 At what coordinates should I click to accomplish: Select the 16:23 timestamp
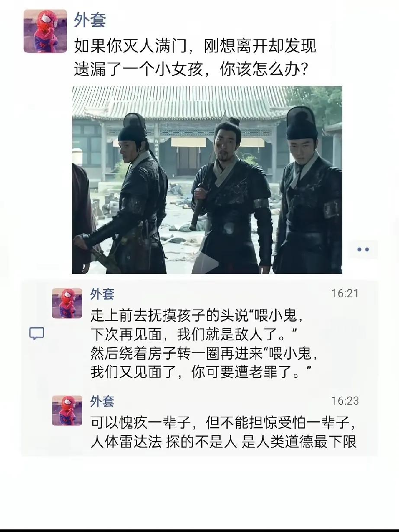[x=345, y=401]
